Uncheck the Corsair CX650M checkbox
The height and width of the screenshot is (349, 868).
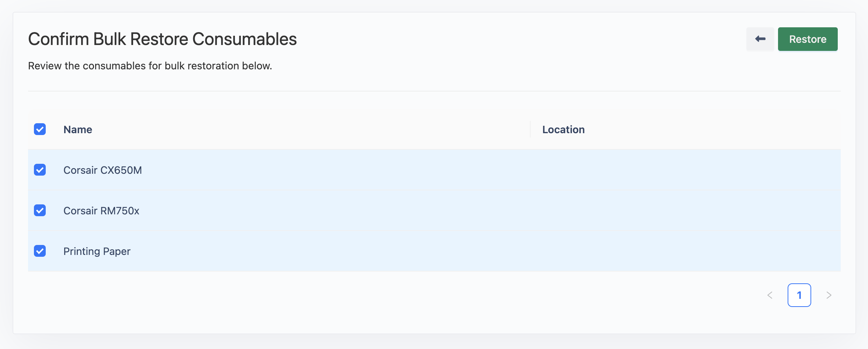point(40,170)
